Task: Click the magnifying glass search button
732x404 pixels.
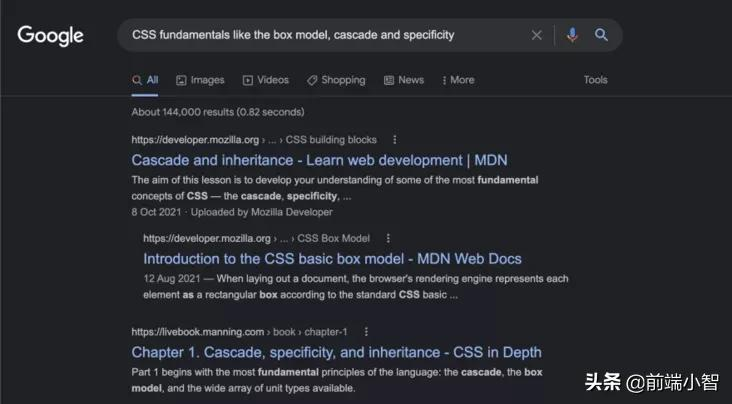Action: click(x=601, y=35)
